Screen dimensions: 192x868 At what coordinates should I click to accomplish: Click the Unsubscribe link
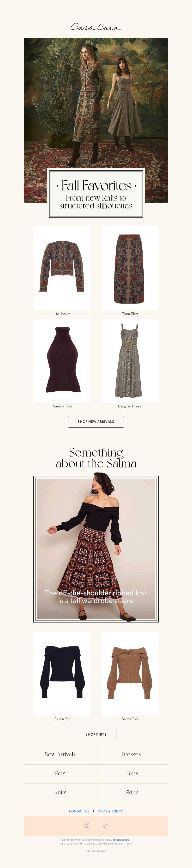121,840
